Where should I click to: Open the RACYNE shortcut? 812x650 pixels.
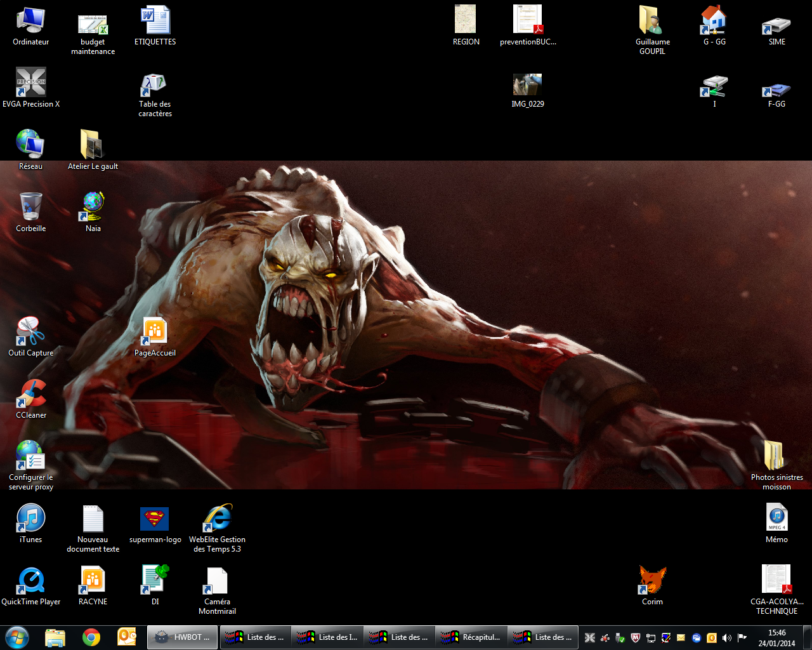[93, 586]
